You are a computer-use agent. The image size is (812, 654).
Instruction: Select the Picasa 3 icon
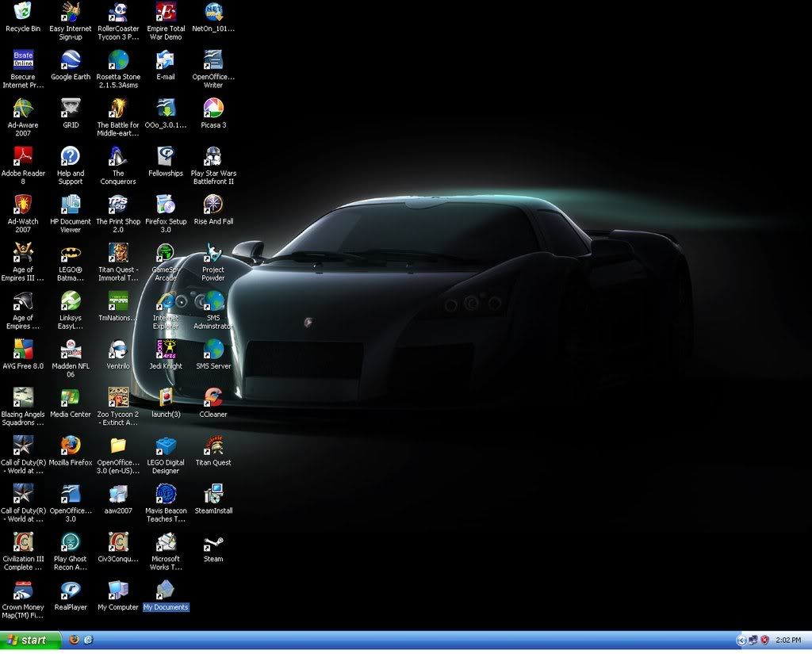(x=213, y=109)
